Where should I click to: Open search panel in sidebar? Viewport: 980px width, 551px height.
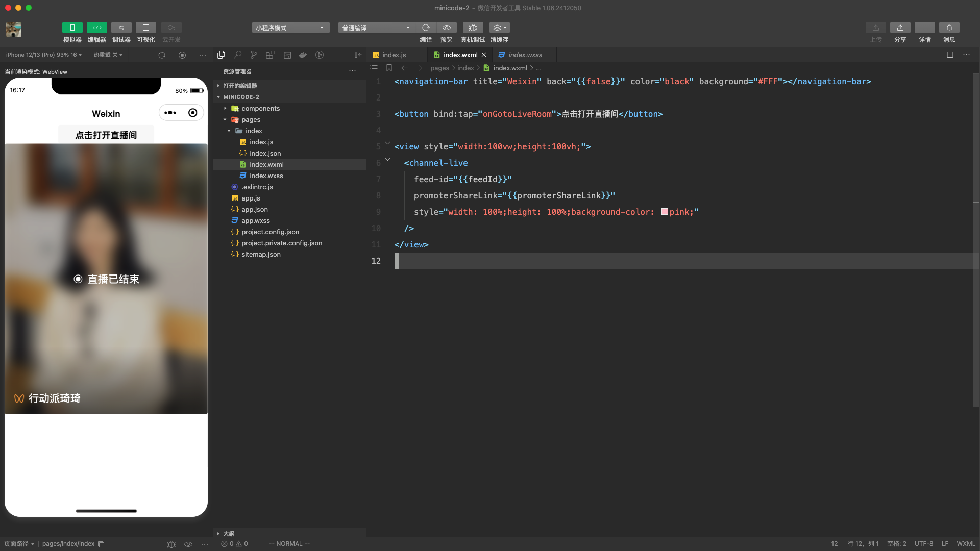click(x=237, y=55)
